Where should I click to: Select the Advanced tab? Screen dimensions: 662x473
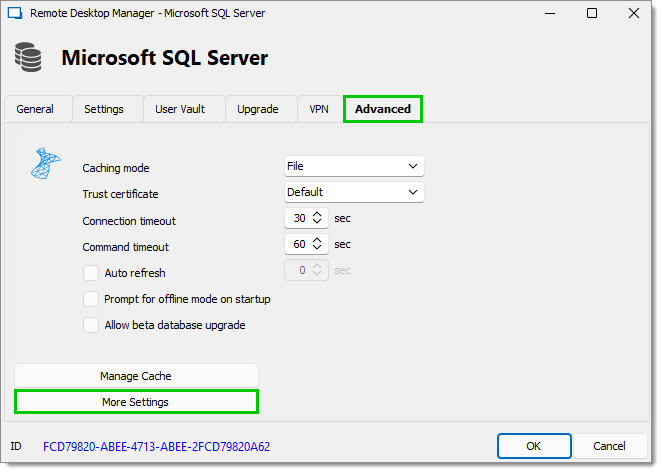coord(383,109)
